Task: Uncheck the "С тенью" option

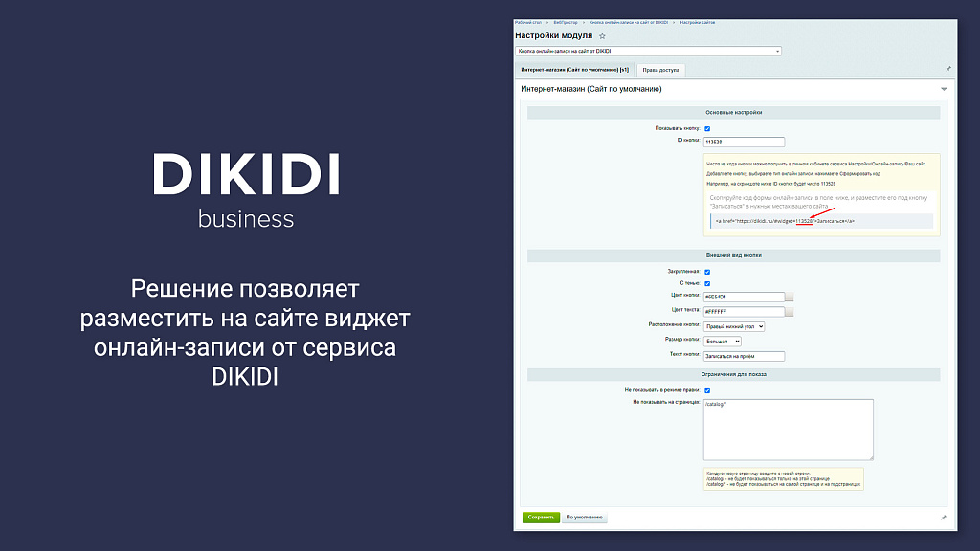Action: [707, 282]
